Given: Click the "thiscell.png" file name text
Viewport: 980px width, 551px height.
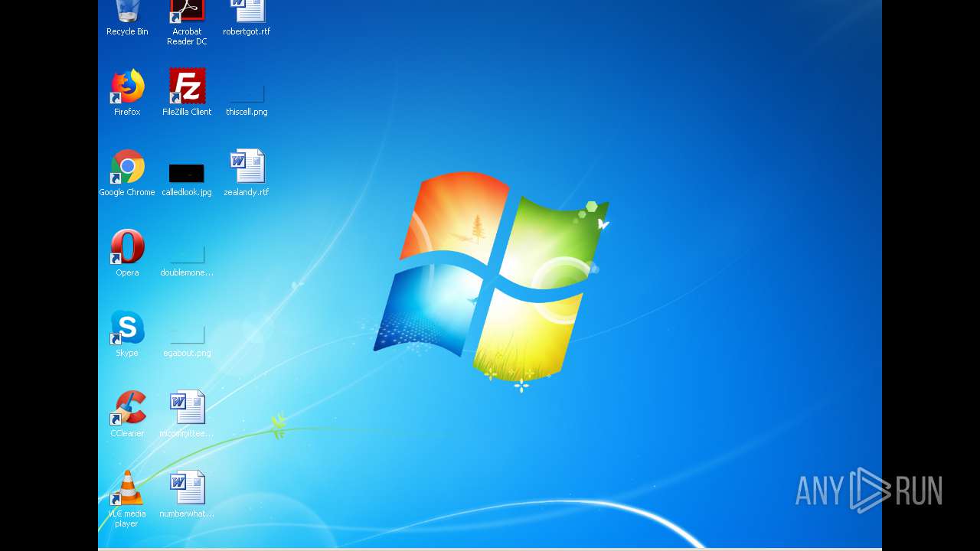Looking at the screenshot, I should [x=247, y=112].
